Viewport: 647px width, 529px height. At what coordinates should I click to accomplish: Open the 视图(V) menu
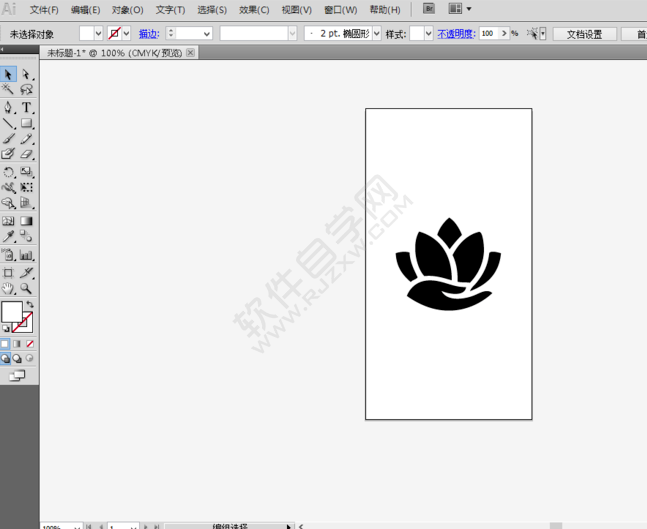tap(296, 10)
